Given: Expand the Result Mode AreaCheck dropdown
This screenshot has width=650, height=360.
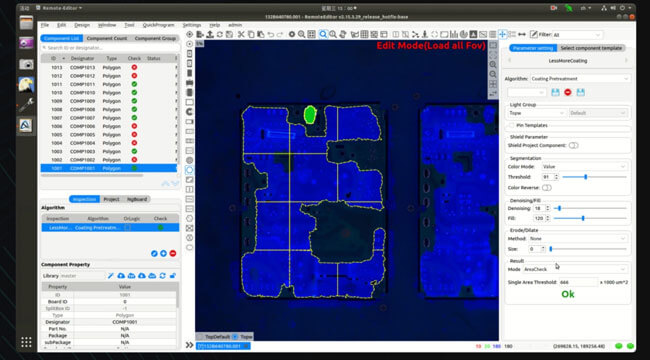Looking at the screenshot, I should pos(575,269).
